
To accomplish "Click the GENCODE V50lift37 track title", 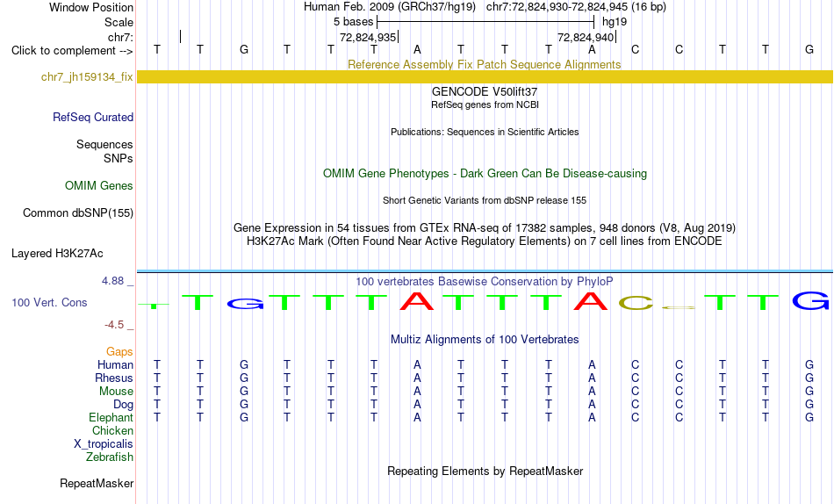I will coord(485,91).
